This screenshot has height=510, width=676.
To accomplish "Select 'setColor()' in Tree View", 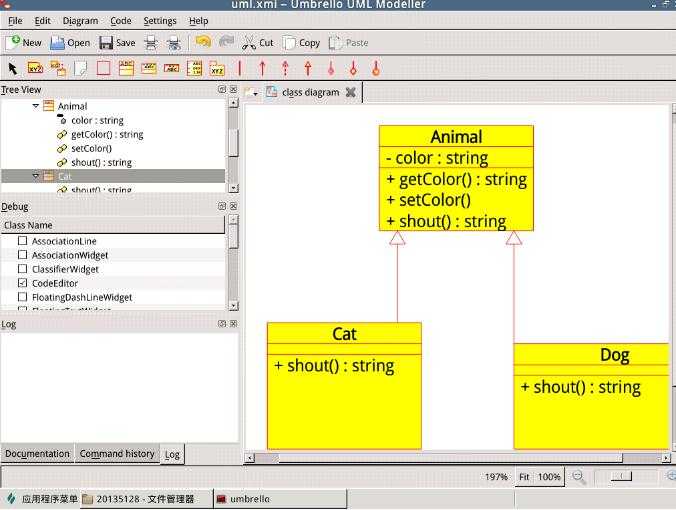I will (x=91, y=148).
